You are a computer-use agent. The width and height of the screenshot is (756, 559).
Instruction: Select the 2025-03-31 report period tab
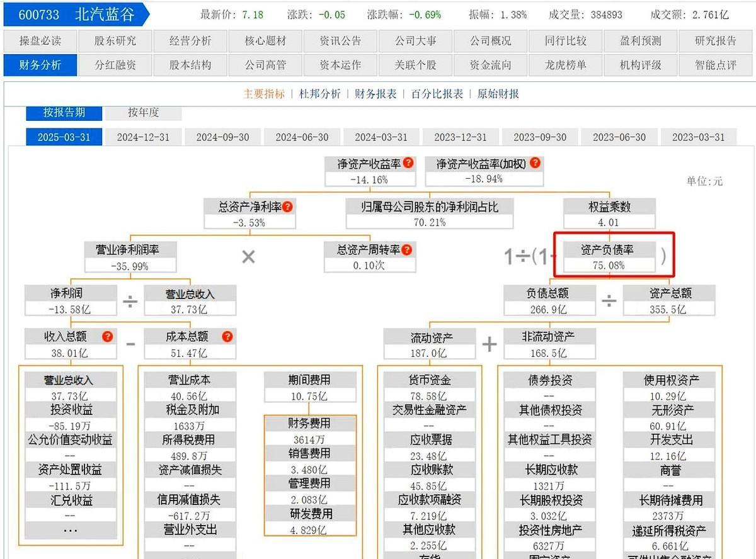click(x=64, y=137)
